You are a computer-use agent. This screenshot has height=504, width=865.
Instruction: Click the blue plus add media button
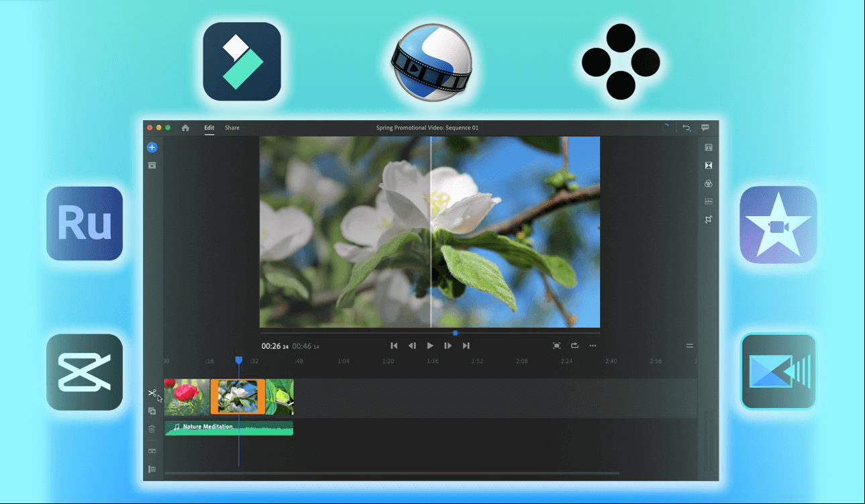click(x=152, y=148)
